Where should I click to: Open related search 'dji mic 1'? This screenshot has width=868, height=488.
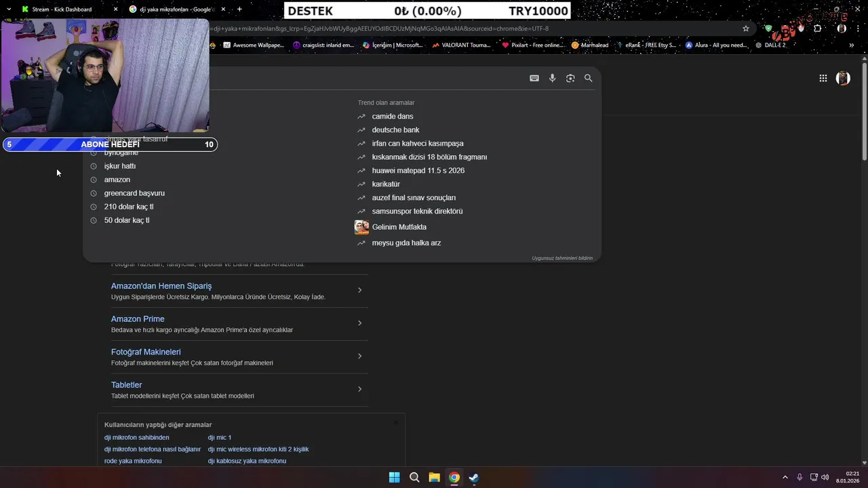pos(220,438)
